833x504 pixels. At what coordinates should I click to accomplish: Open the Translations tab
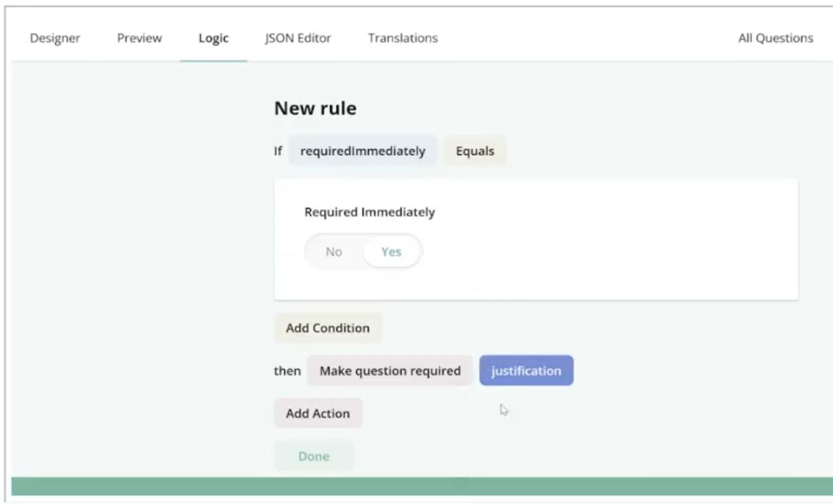point(402,38)
